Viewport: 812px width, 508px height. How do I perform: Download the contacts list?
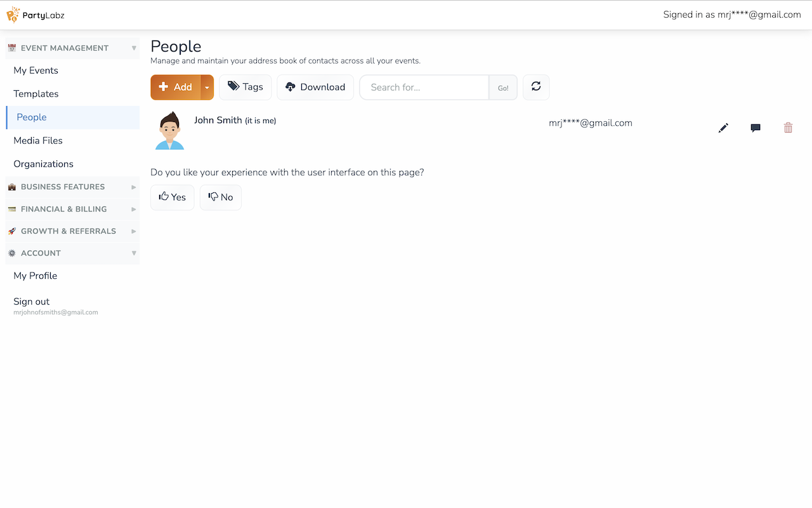point(315,87)
